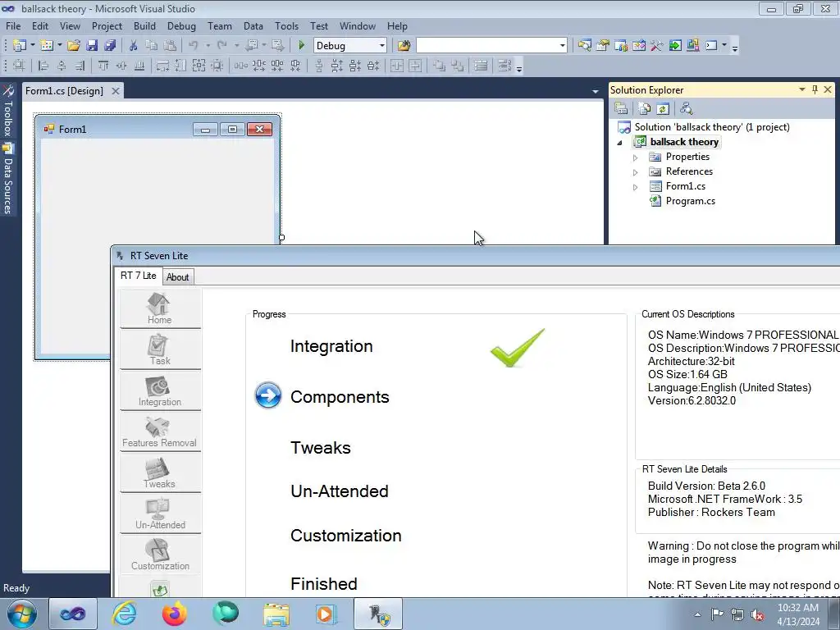The width and height of the screenshot is (840, 630).
Task: Click the Bring to Front layout icon
Action: (x=440, y=66)
